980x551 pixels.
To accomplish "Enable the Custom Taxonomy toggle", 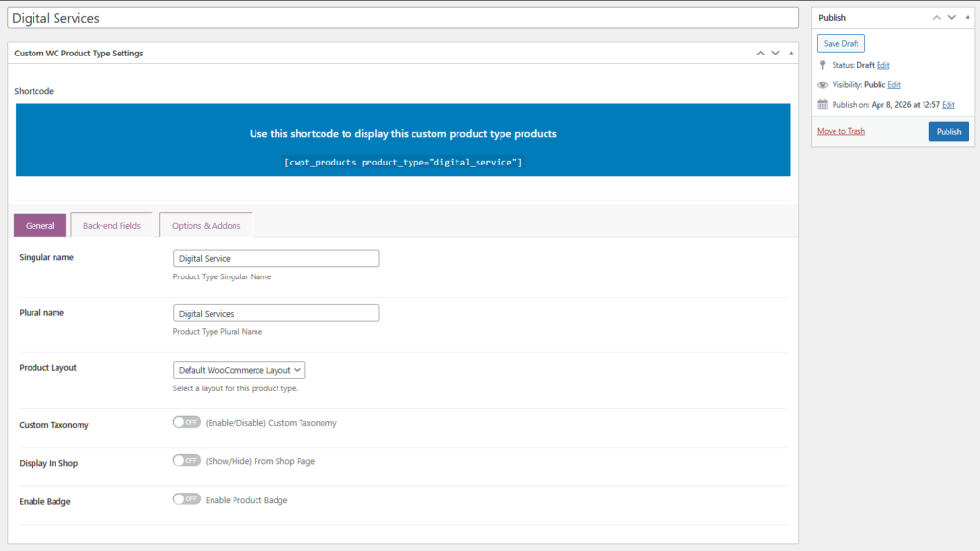I will (x=187, y=420).
